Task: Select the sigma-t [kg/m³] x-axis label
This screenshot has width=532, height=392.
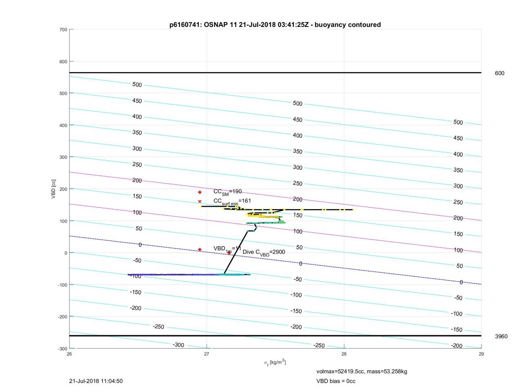Action: click(275, 362)
